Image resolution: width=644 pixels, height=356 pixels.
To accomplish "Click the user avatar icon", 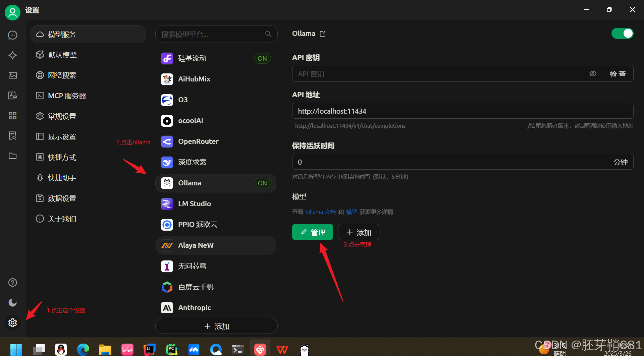I will pyautogui.click(x=12, y=12).
